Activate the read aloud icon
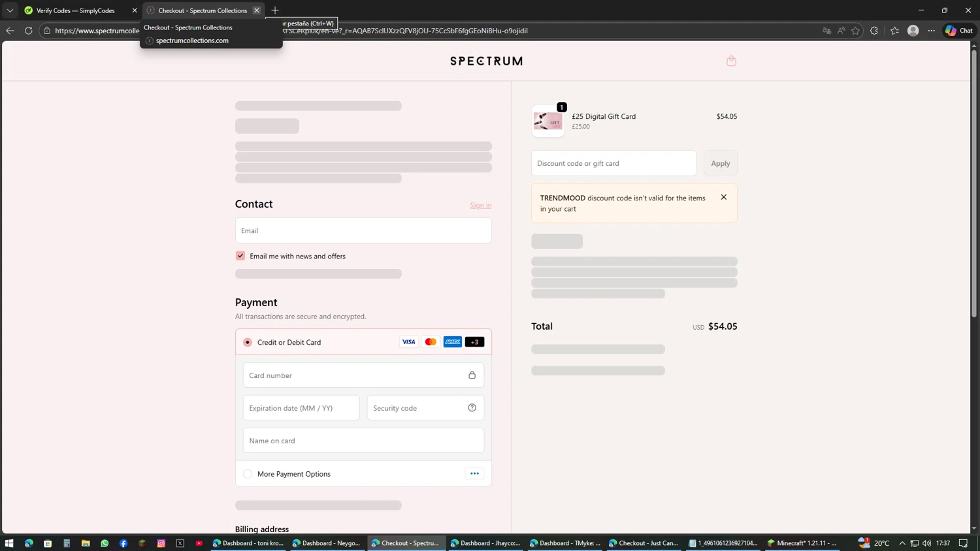This screenshot has width=980, height=551. [x=841, y=31]
